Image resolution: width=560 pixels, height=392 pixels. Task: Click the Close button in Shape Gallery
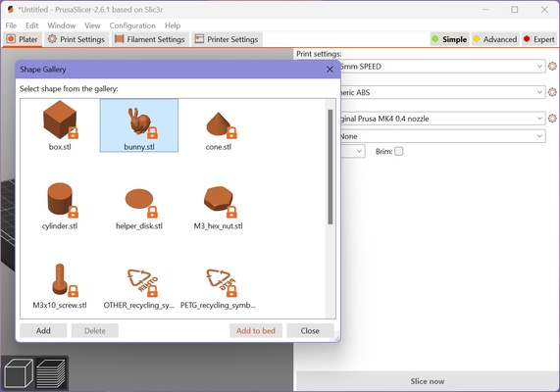(x=310, y=330)
